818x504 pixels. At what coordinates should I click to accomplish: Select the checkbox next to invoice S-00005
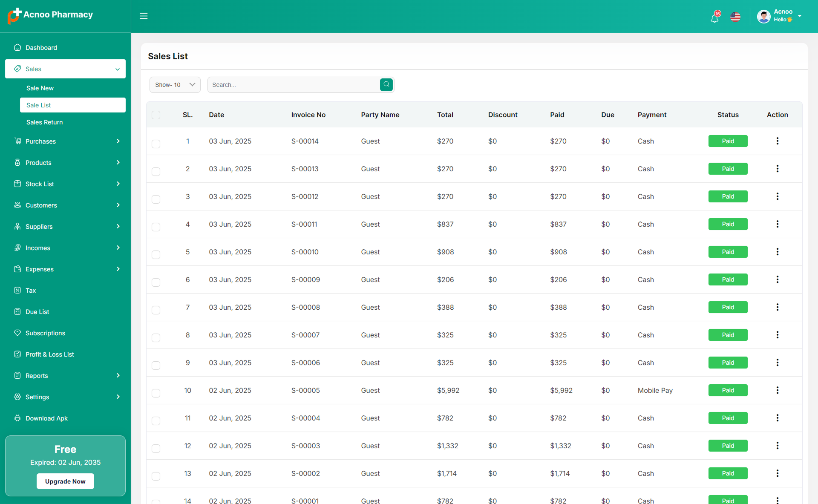(x=156, y=393)
